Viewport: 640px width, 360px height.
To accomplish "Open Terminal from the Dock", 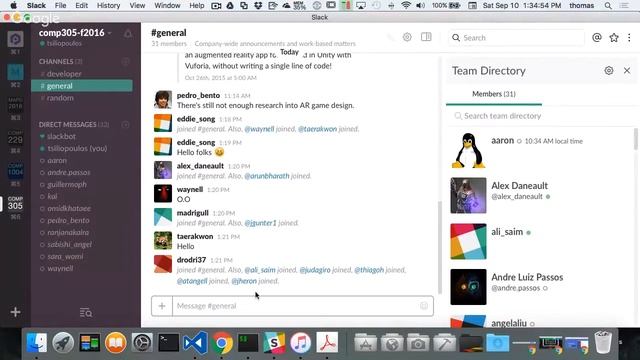I will [169, 343].
